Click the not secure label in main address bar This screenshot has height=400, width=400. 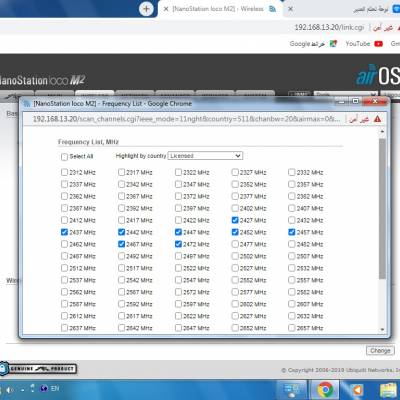click(383, 27)
